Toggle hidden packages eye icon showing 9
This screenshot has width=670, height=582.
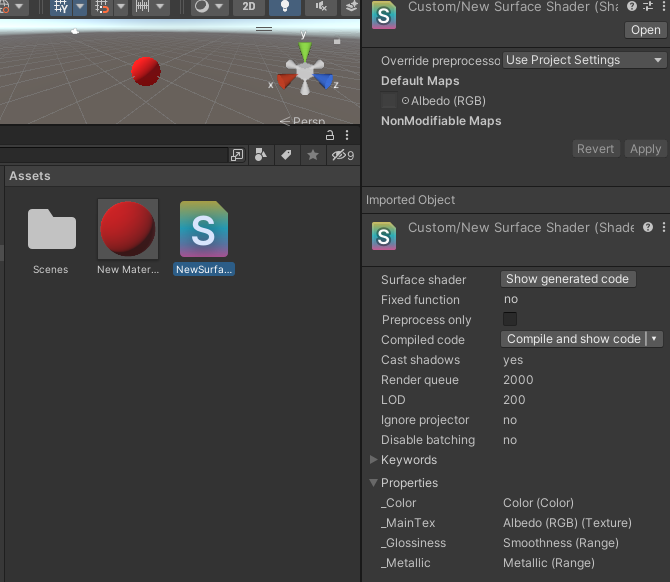343,155
